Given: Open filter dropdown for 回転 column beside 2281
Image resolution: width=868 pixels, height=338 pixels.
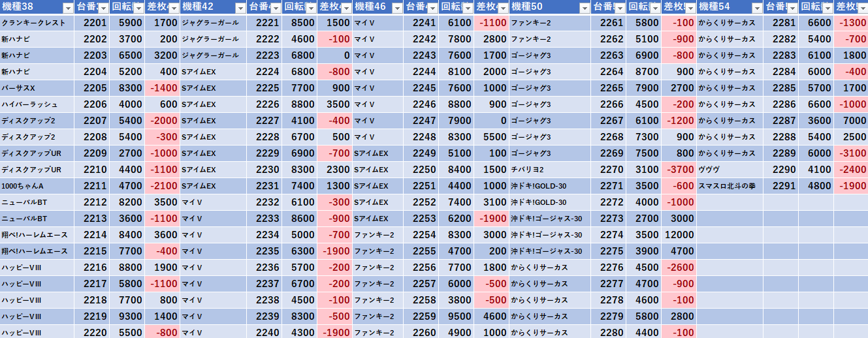Looking at the screenshot, I should point(827,8).
